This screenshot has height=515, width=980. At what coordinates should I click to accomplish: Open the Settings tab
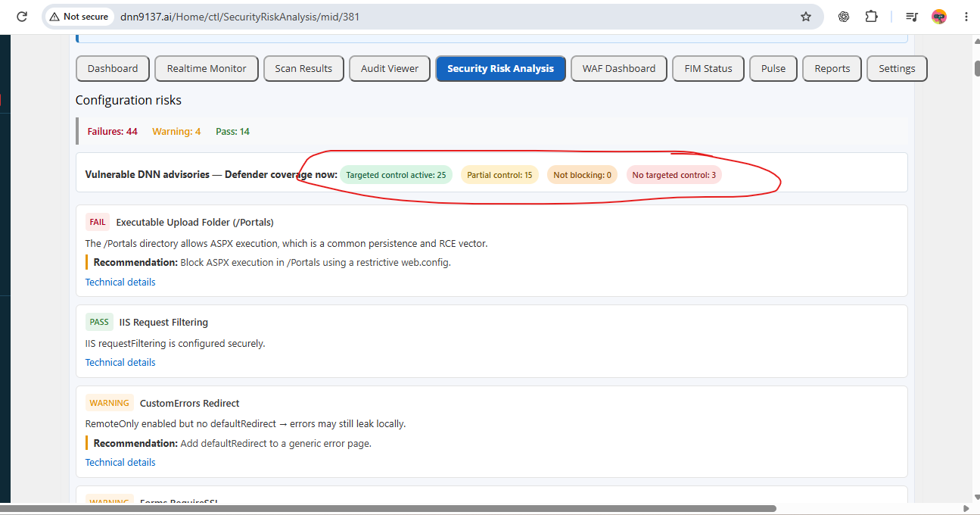[897, 68]
